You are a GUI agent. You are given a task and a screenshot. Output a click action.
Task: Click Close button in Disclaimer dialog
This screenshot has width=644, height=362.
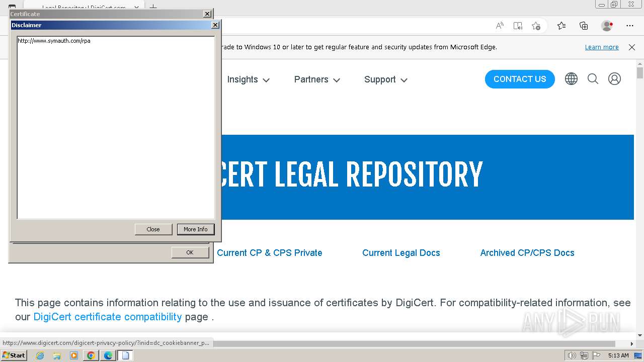click(x=153, y=229)
